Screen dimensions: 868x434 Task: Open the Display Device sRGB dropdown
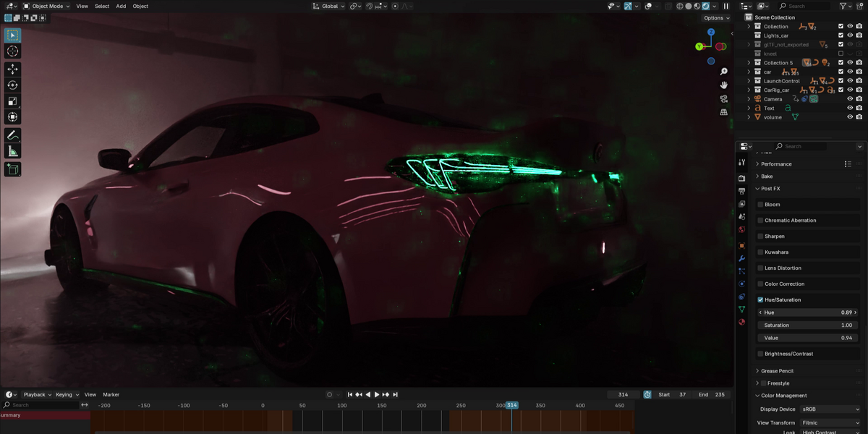(829, 409)
